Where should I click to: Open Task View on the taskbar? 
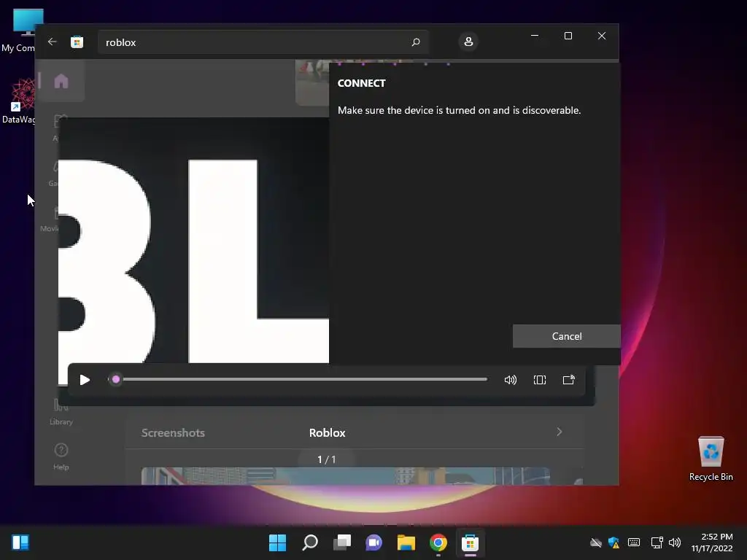click(342, 542)
